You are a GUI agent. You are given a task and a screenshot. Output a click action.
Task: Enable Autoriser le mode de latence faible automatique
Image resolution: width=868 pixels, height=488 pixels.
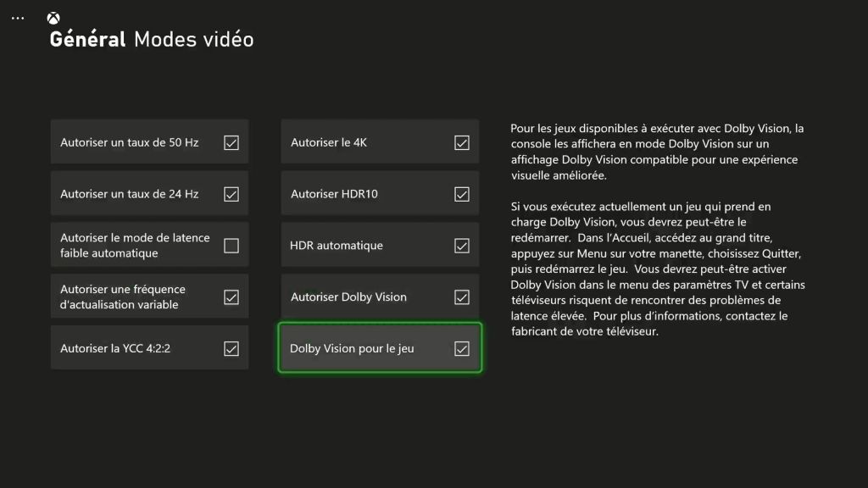click(x=231, y=246)
